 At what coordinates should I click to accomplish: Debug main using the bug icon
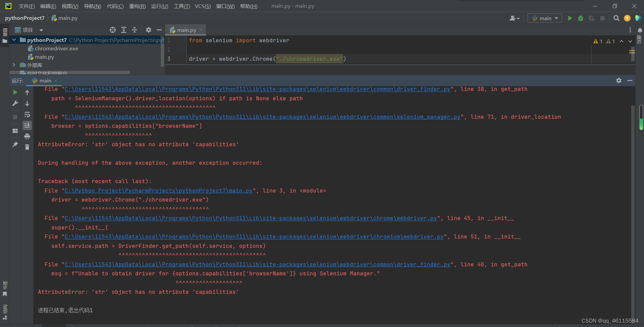581,18
